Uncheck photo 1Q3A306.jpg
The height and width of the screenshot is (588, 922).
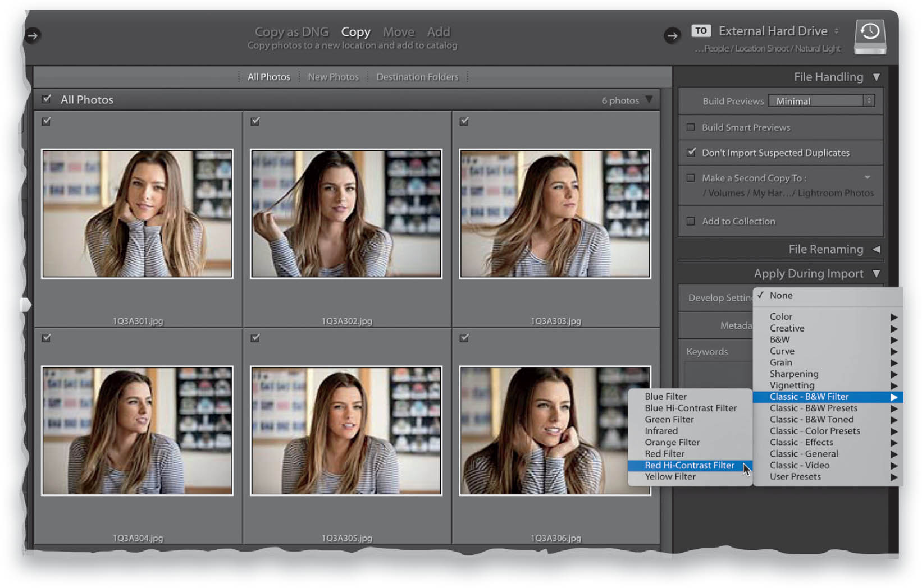tap(464, 338)
